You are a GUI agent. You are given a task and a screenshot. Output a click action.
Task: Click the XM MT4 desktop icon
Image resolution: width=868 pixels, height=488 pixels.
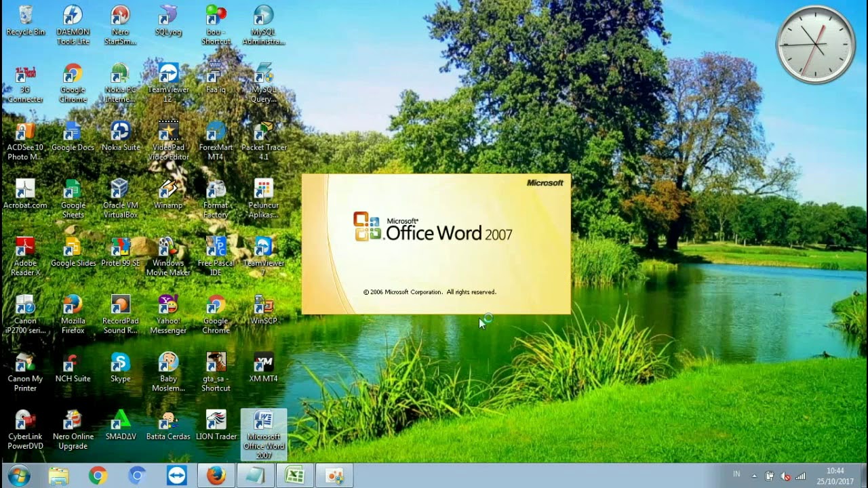[x=263, y=368]
